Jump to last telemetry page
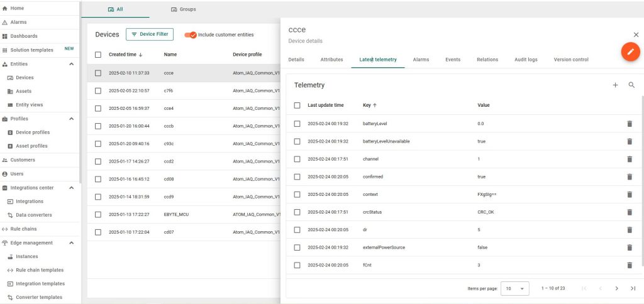This screenshot has height=304, width=644. (633, 288)
